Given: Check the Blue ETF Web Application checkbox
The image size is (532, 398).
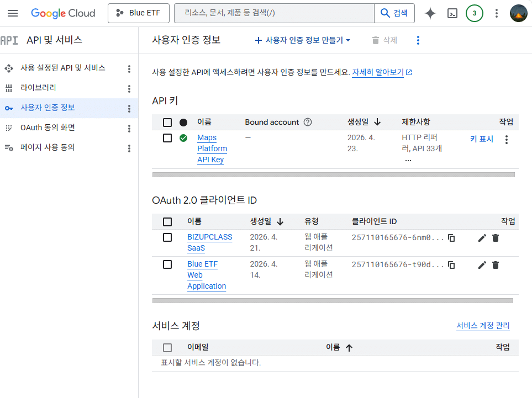Looking at the screenshot, I should [167, 265].
